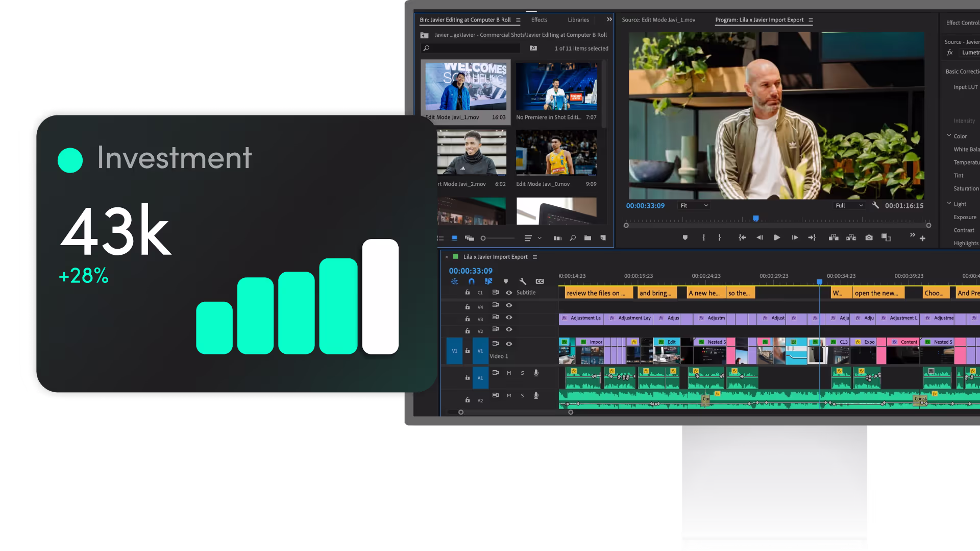Select the Bin: Javier Editing tab

point(465,20)
